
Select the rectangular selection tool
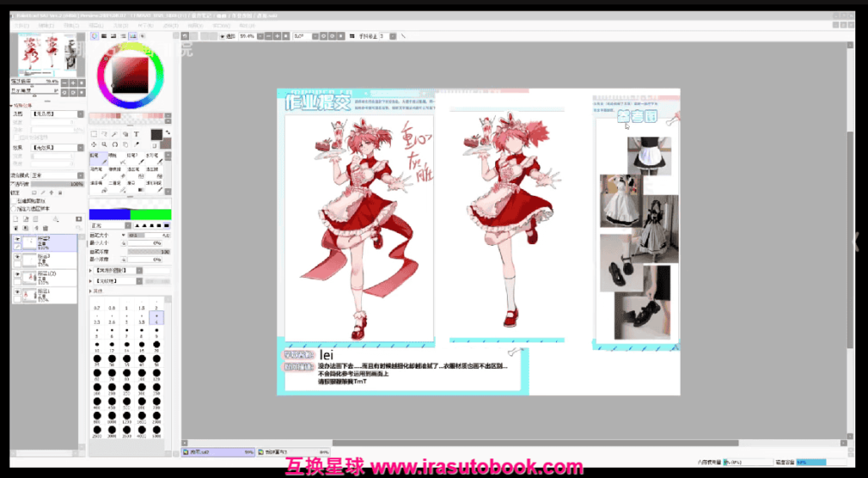[93, 134]
